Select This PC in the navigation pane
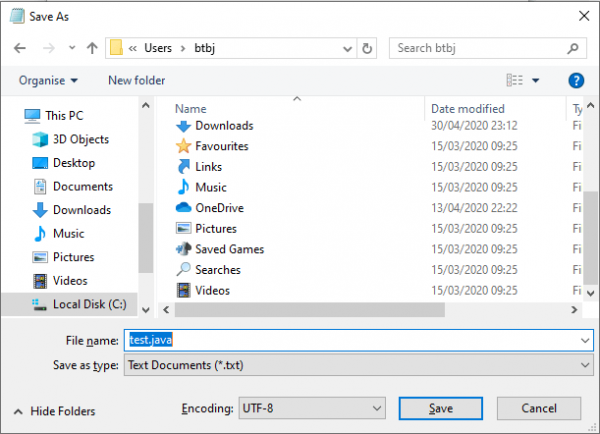Screen dimensions: 600x434 54,116
